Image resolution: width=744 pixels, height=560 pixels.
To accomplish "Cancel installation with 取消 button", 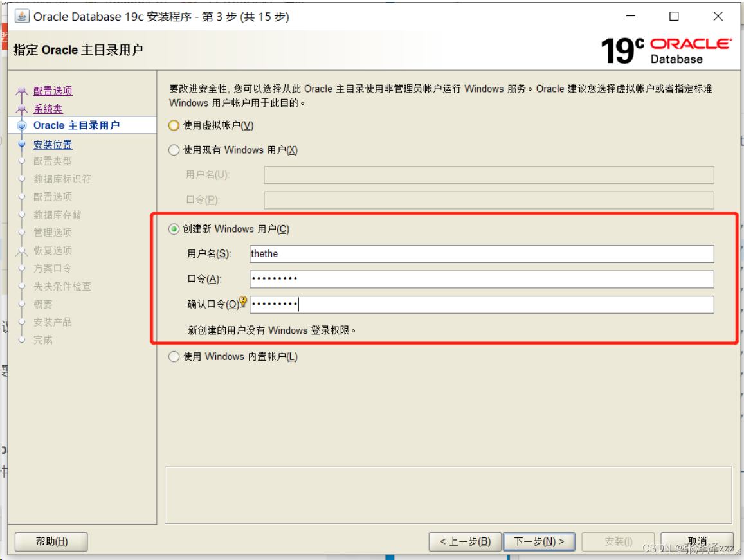I will pyautogui.click(x=697, y=541).
